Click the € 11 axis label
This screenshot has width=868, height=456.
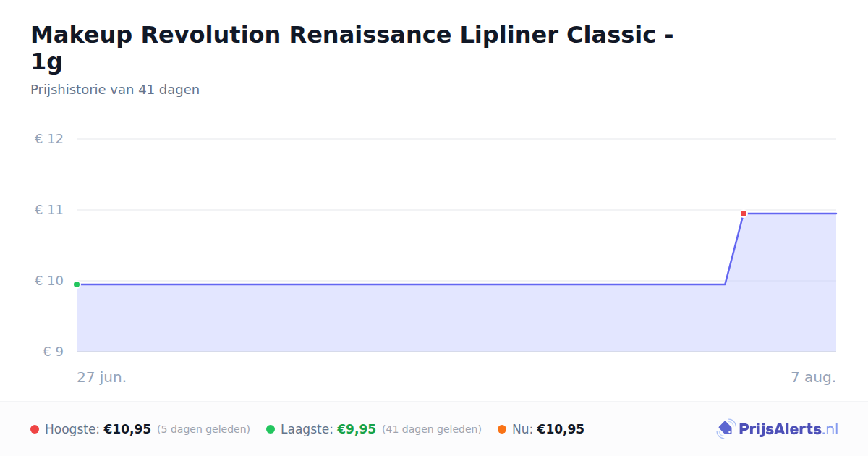pos(49,210)
